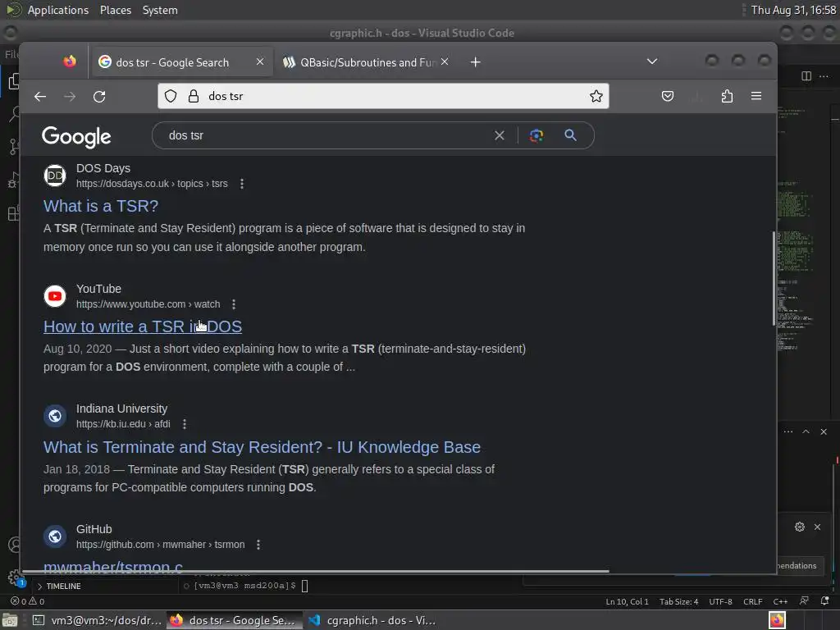Split the VS Code editor
This screenshot has height=630, width=840.
[x=806, y=76]
